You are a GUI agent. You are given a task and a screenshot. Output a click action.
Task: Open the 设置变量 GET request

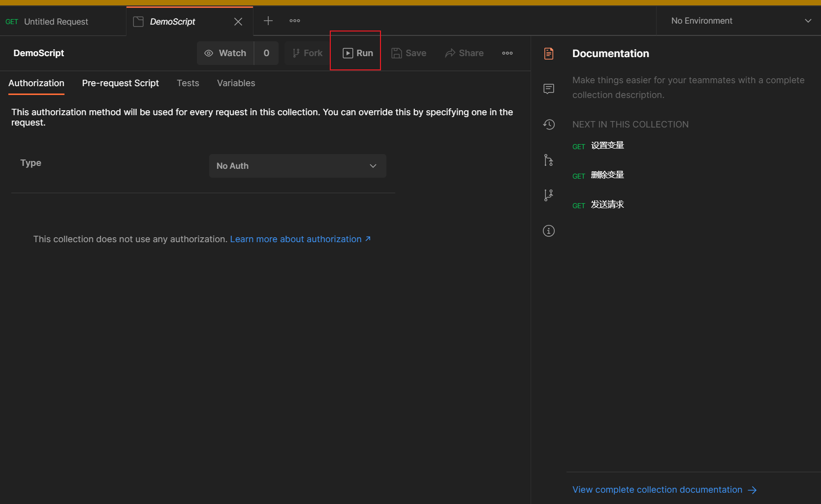[x=599, y=146]
